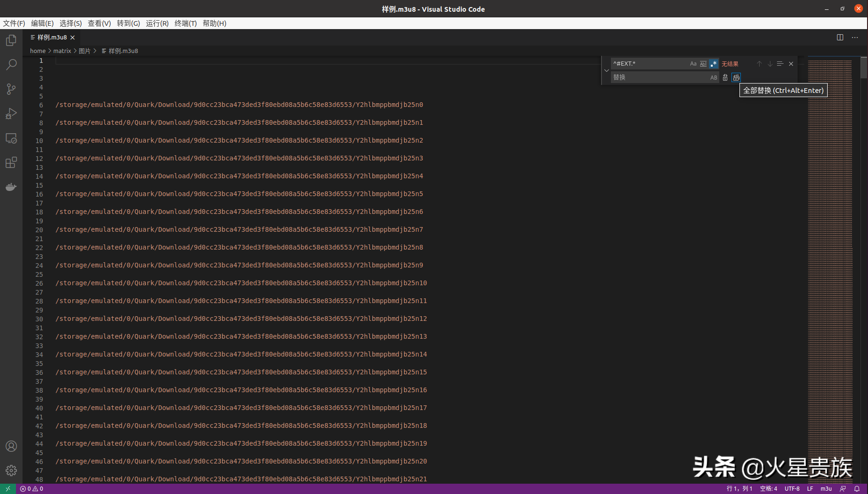Toggle match case (Aa) in find box
Image resolution: width=868 pixels, height=494 pixels.
coord(693,64)
